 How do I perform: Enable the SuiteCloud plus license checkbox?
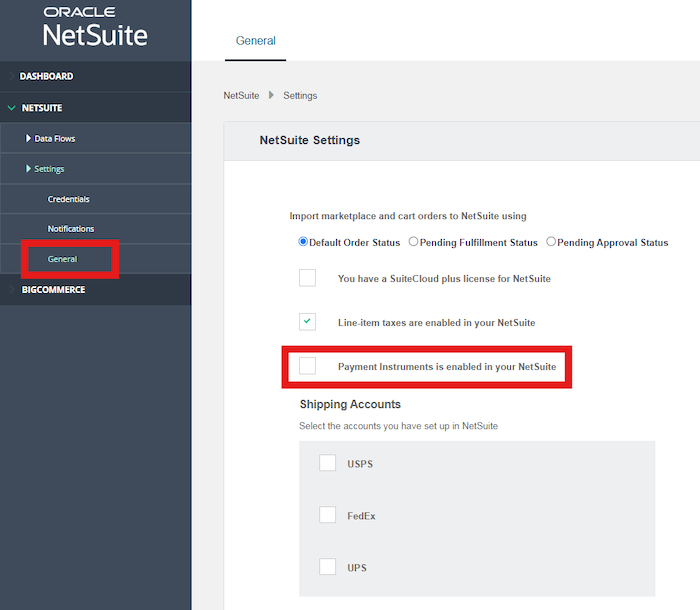point(308,278)
